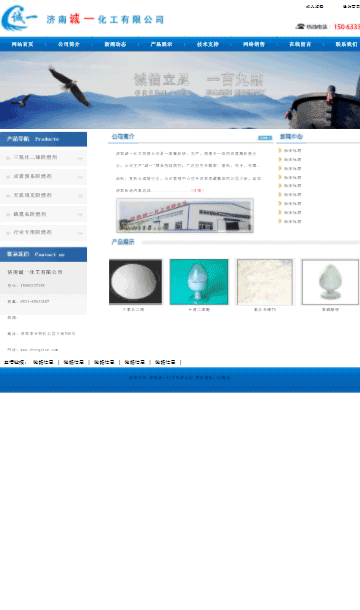Click the factory building photo
This screenshot has height=610, width=360.
(185, 216)
